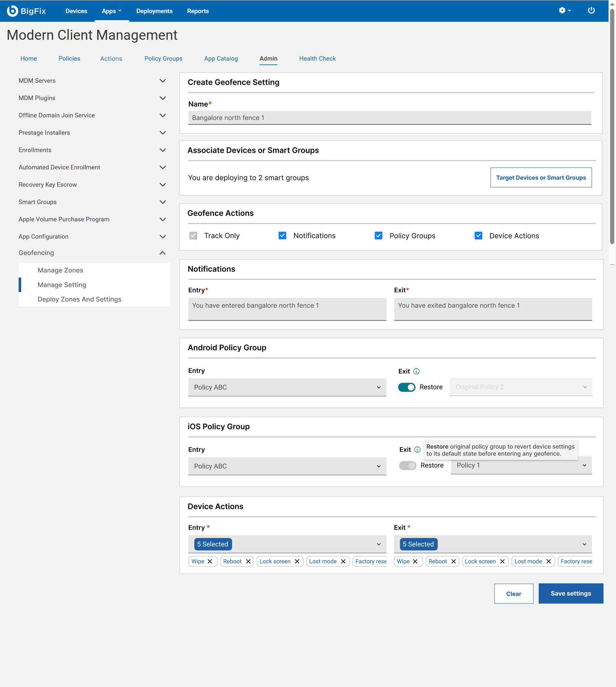Click Target Devices or Smart Groups button
616x687 pixels.
pyautogui.click(x=541, y=177)
